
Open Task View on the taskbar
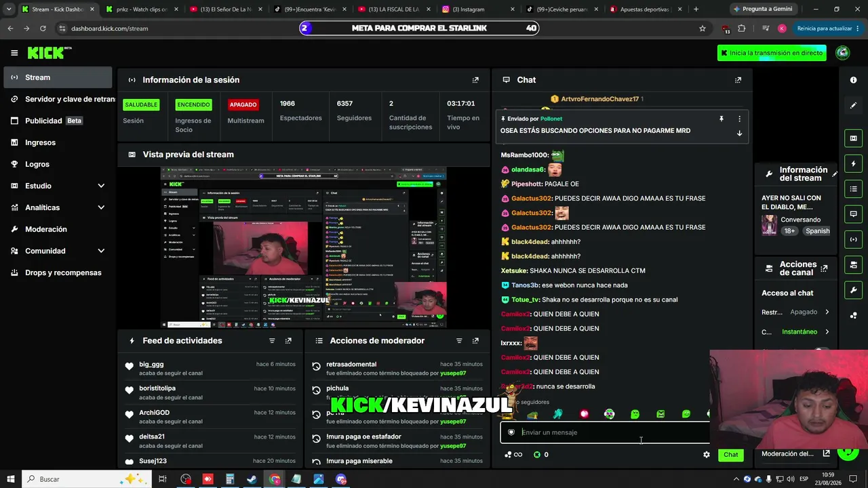click(163, 479)
